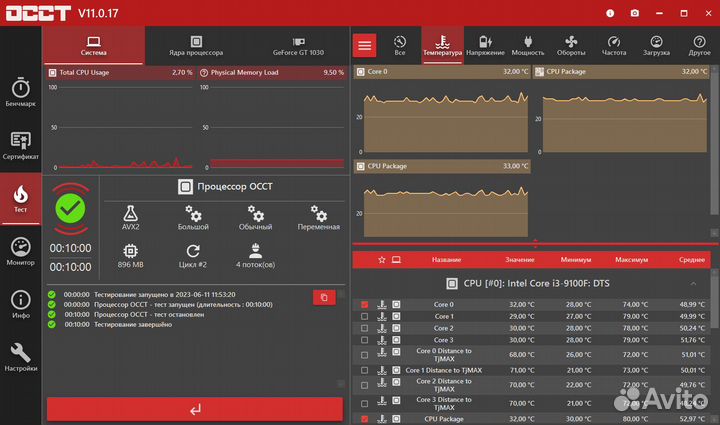Select the Большой data set option
Image resolution: width=720 pixels, height=425 pixels.
[193, 218]
